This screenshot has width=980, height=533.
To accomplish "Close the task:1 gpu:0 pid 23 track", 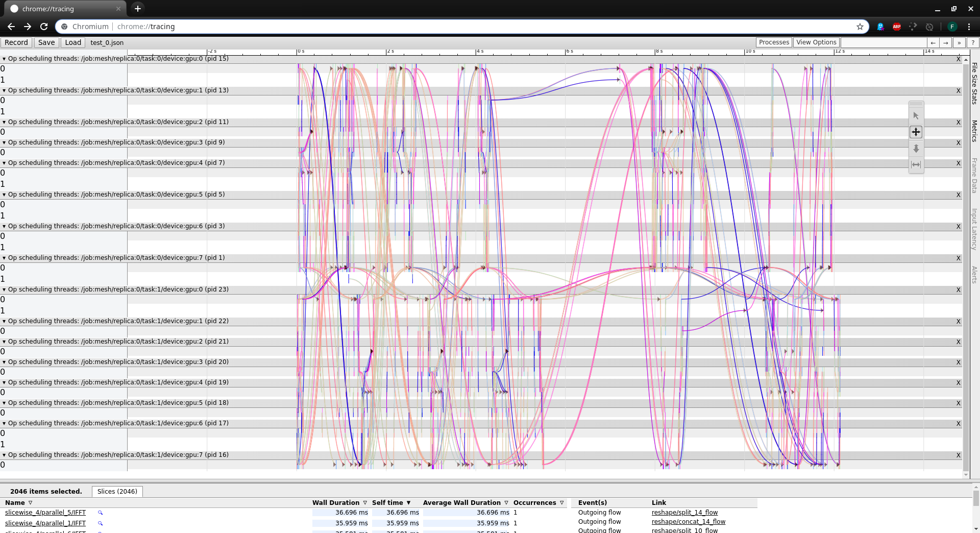I will coord(959,290).
